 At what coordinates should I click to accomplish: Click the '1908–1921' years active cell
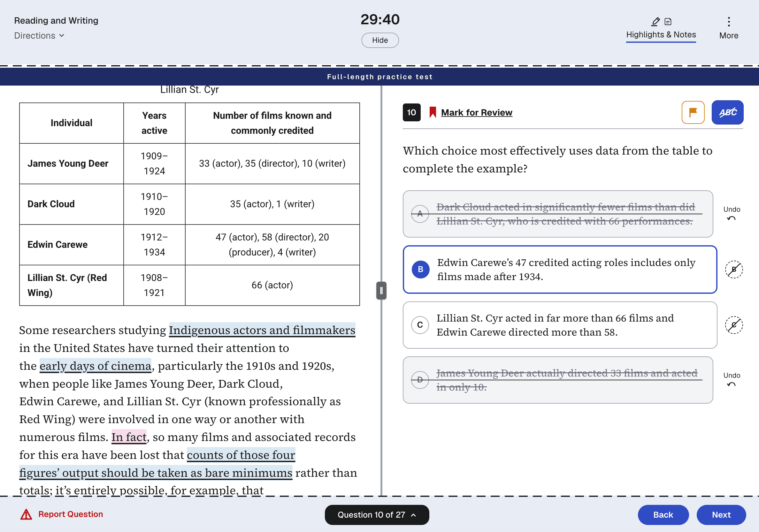(154, 285)
